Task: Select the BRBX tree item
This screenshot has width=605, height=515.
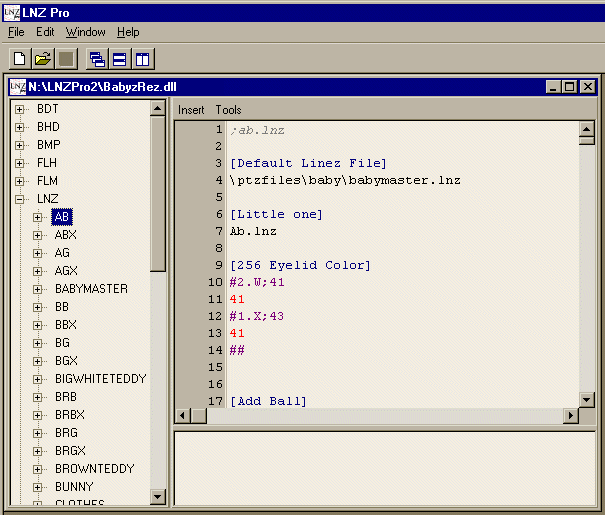Action: pyautogui.click(x=70, y=415)
